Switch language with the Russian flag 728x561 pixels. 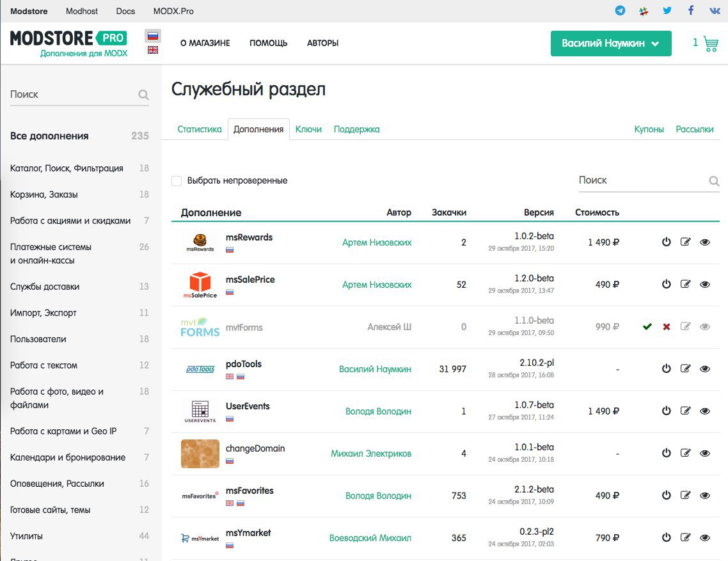[153, 36]
